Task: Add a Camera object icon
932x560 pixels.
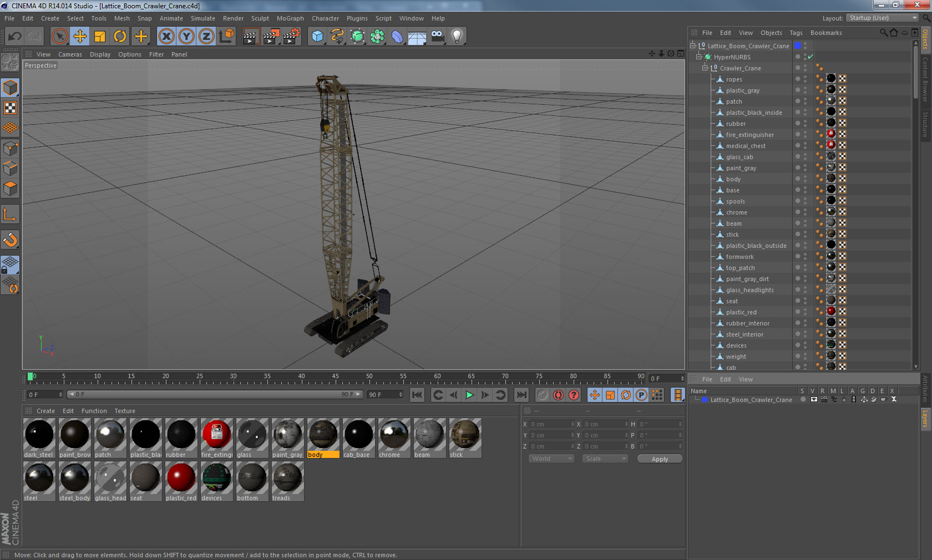Action: [x=437, y=37]
